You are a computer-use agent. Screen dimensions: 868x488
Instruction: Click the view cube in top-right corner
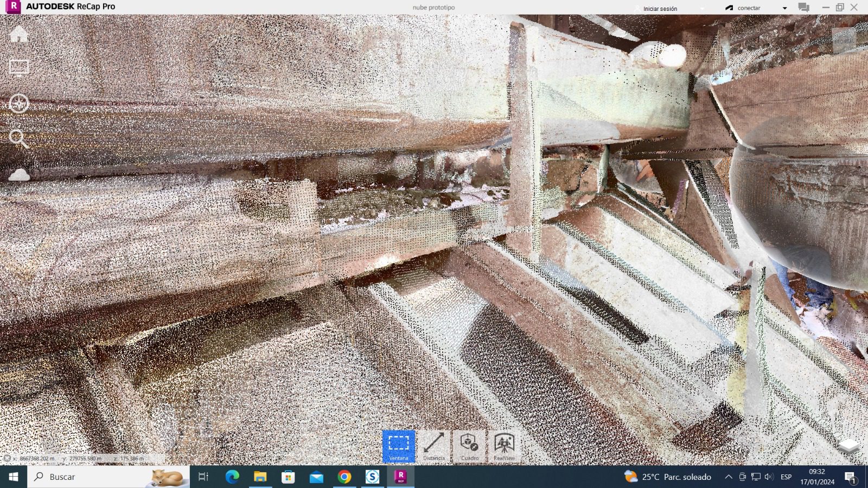(844, 40)
